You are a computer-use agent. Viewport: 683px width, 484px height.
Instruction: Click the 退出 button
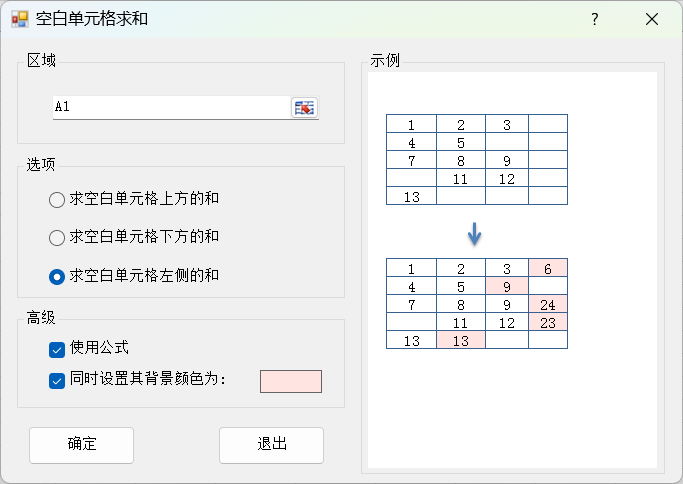click(x=271, y=445)
